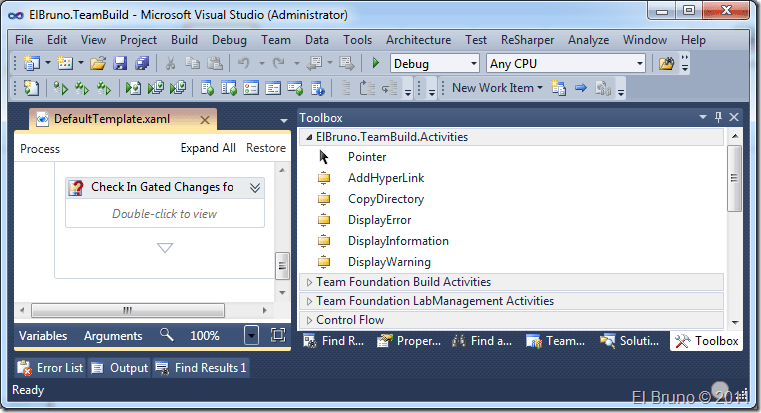Click Expand All in the designer

tap(208, 148)
